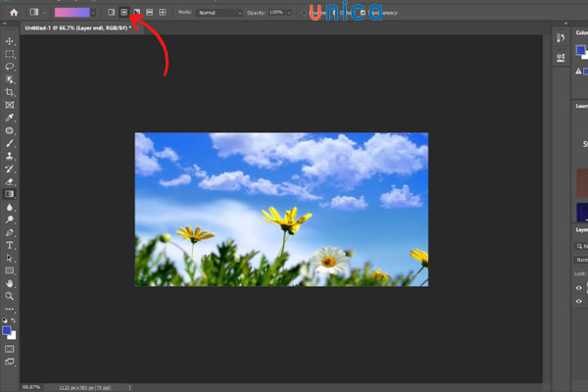Select the Crop tool
This screenshot has height=392, width=588.
coord(10,92)
